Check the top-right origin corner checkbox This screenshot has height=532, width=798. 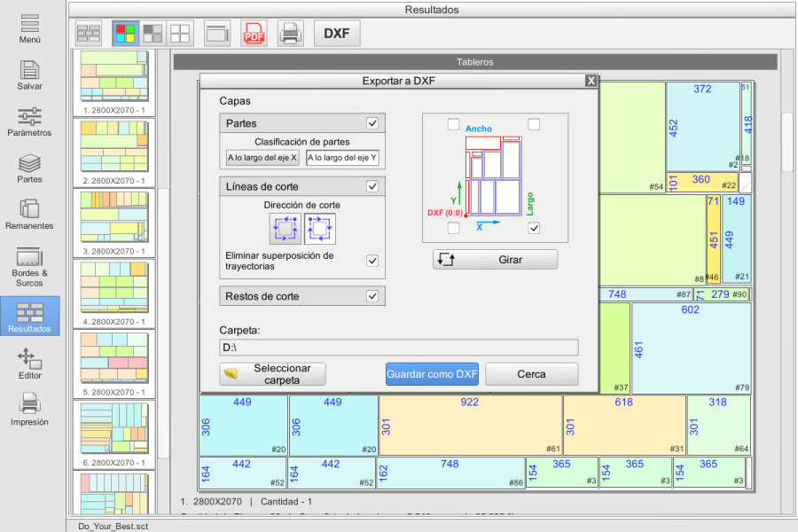[534, 124]
